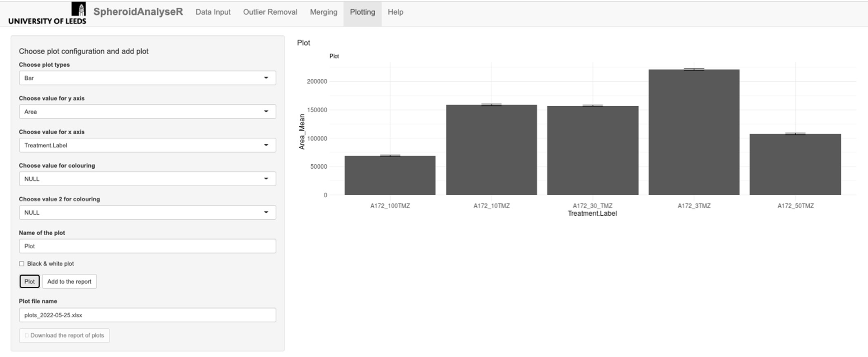Click the Name of the plot field

pyautogui.click(x=147, y=246)
